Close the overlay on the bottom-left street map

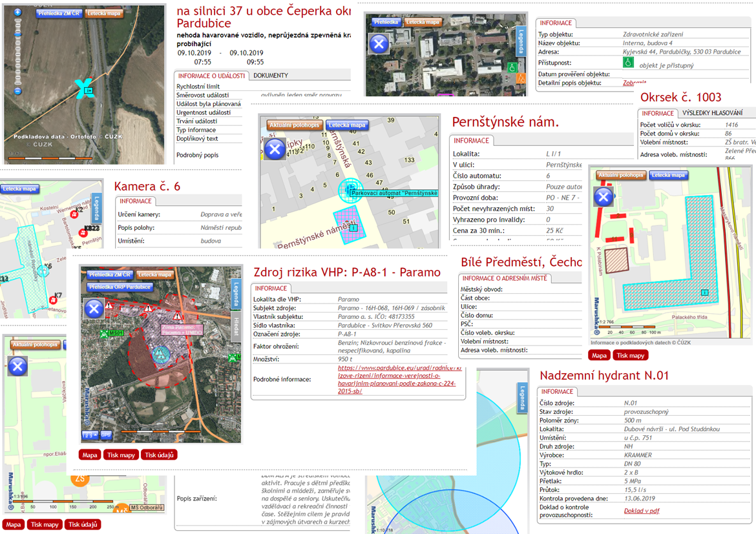(18, 366)
